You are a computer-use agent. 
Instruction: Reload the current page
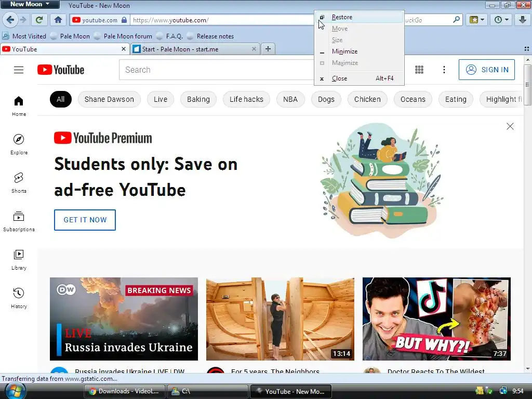39,20
